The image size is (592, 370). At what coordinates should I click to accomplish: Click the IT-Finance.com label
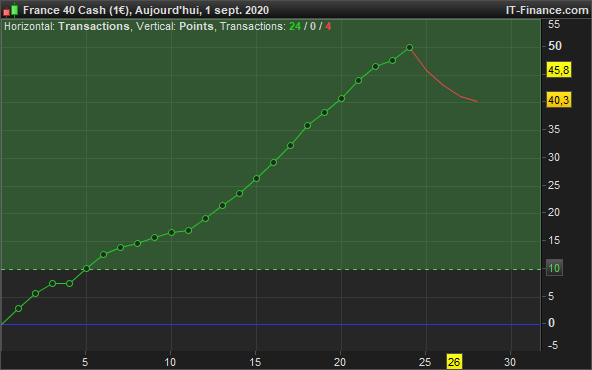[547, 10]
